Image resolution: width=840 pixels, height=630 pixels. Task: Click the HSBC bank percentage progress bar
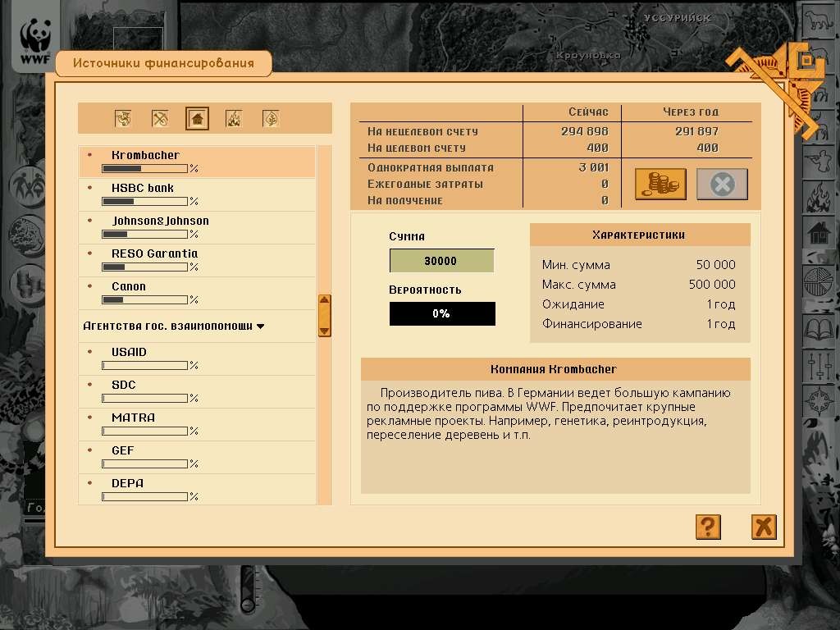[x=144, y=202]
